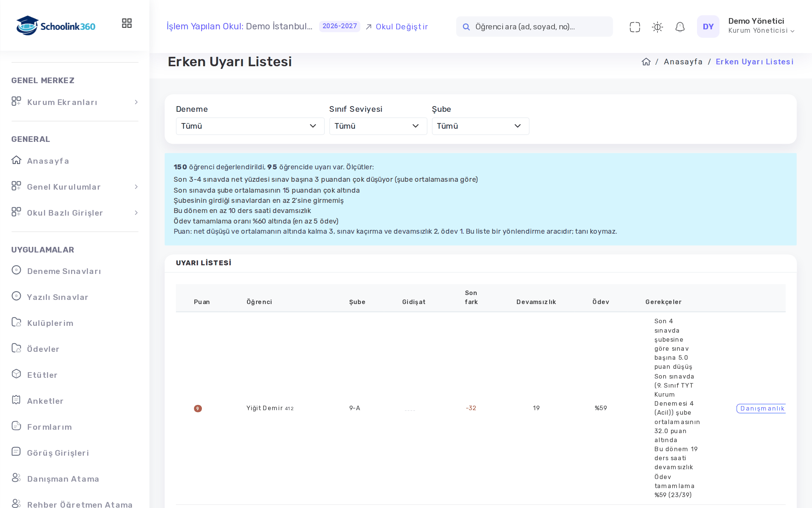Click the search magnifier icon
Screen dimensions: 812x508
click(466, 27)
